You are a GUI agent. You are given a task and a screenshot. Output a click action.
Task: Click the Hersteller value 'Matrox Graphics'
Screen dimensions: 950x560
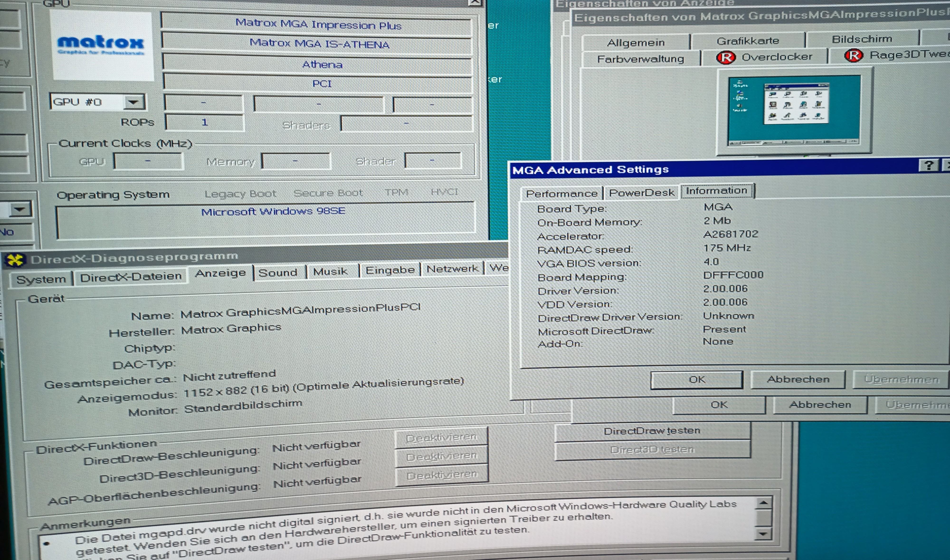tap(231, 329)
